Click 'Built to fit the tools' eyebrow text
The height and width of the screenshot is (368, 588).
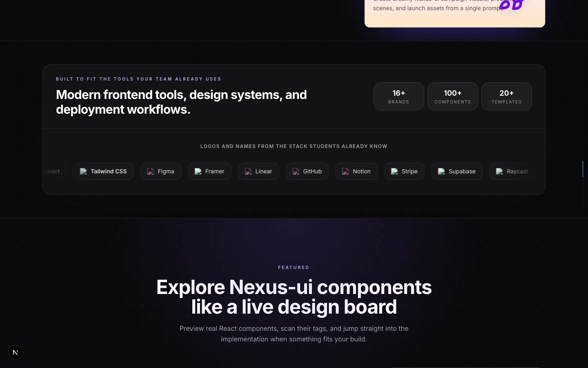138,79
